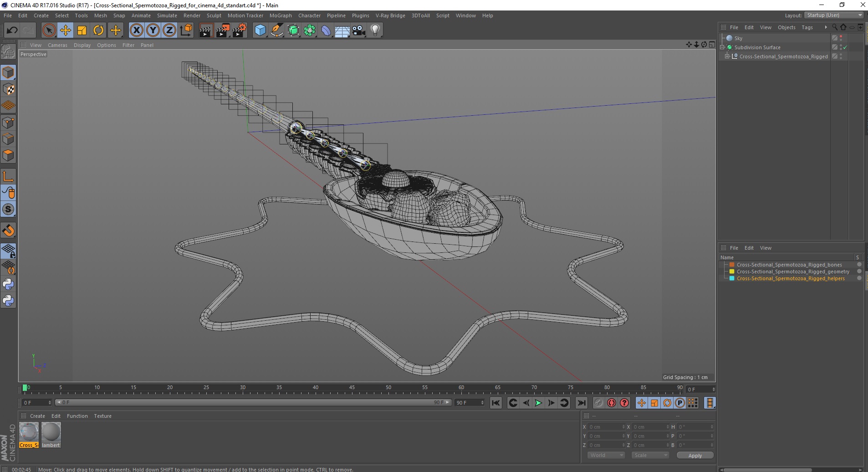Open the Character menu
The height and width of the screenshot is (472, 868).
tap(309, 15)
